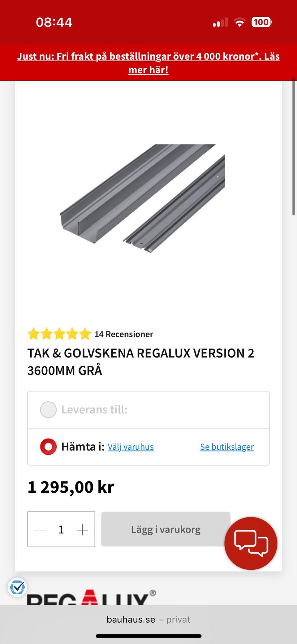297x644 pixels.
Task: Open the chat bubble support icon
Action: 251,543
